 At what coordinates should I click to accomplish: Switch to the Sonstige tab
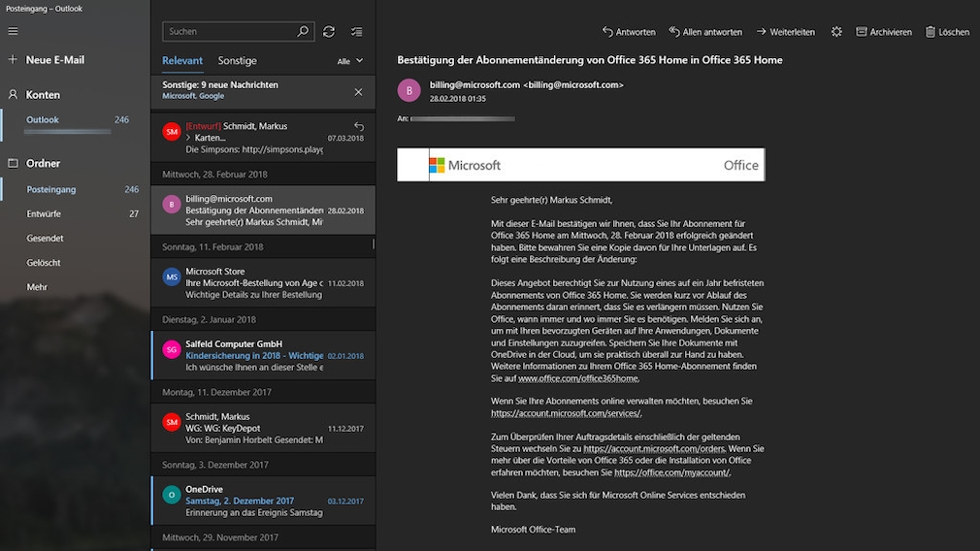(237, 60)
